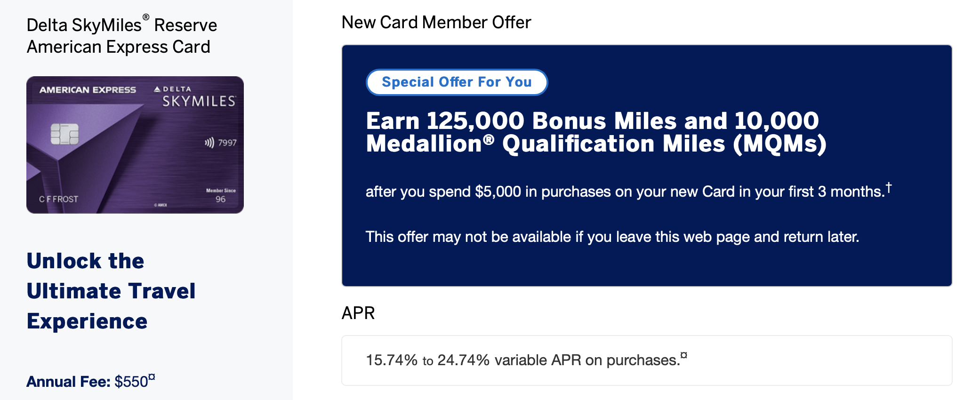Click the Annual Fee footnote symbol
Viewport: 980px width, 400px height.
(152, 376)
